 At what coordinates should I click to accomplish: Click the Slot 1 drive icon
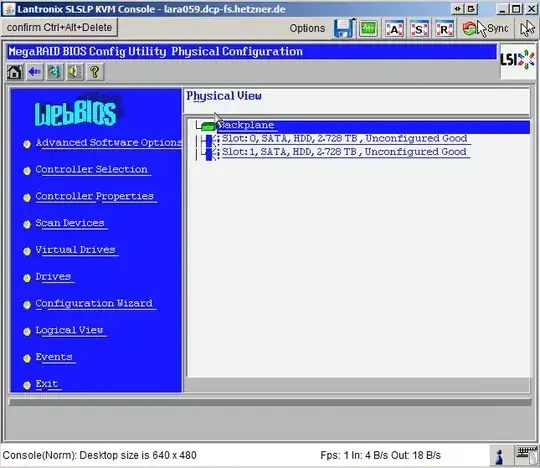(209, 154)
